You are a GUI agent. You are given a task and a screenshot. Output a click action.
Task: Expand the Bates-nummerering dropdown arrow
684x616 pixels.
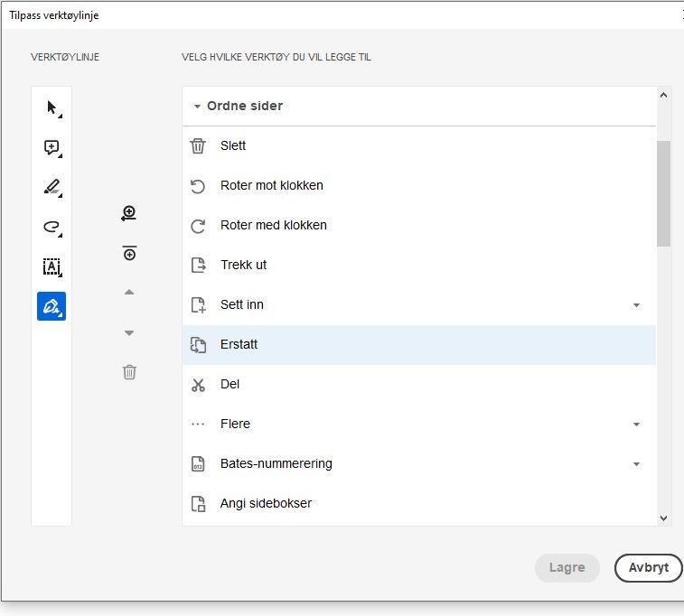click(636, 464)
